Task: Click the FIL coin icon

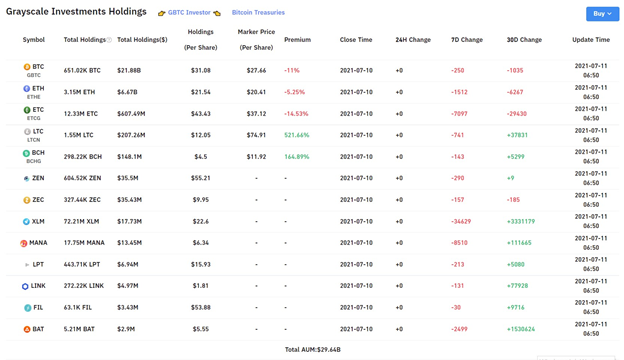Action: pos(27,307)
